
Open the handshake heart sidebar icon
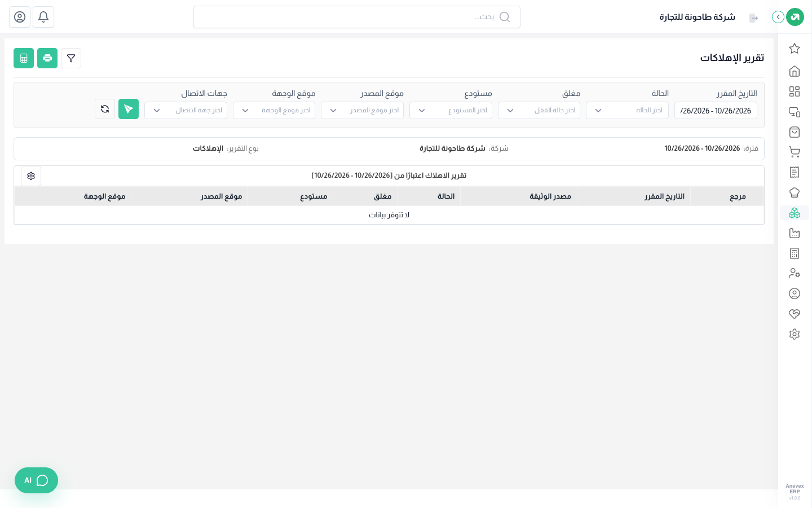tap(795, 314)
